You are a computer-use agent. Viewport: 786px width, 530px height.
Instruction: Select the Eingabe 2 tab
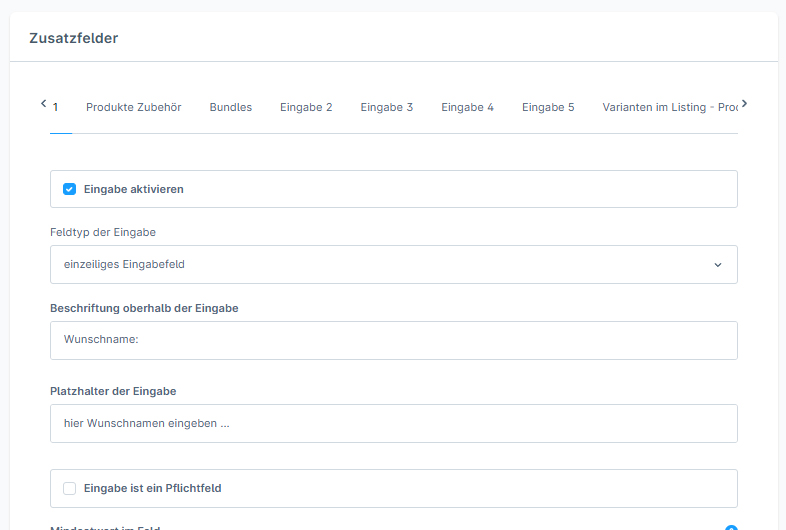[x=306, y=107]
